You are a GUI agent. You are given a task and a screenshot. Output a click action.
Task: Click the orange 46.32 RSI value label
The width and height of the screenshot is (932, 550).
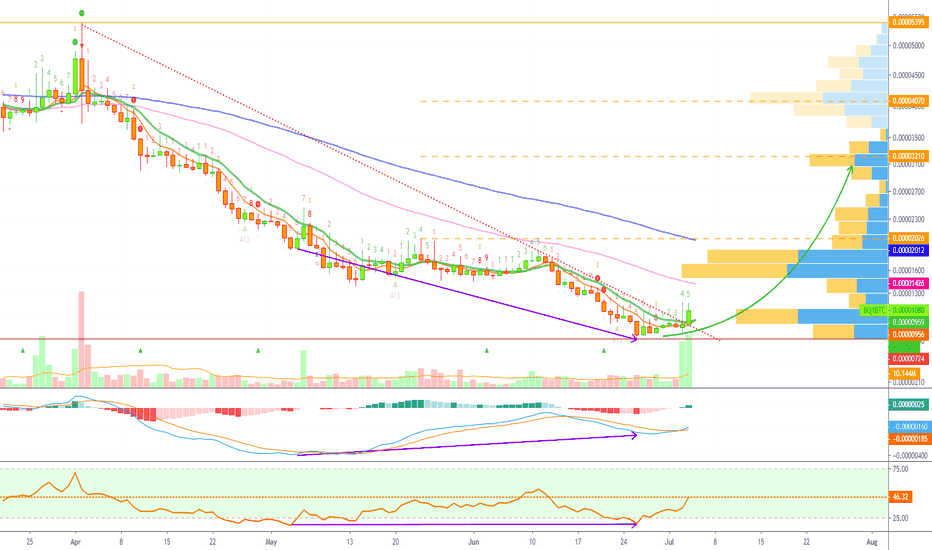900,497
